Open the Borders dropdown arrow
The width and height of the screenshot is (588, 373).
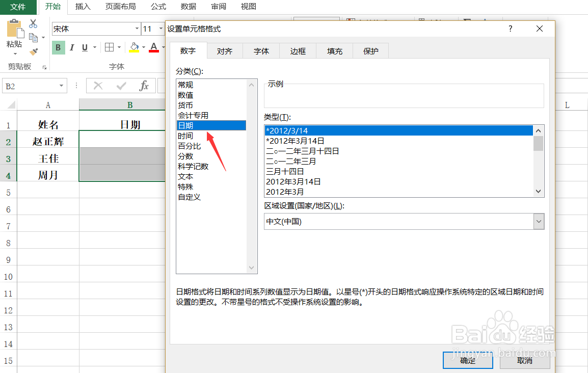[119, 47]
